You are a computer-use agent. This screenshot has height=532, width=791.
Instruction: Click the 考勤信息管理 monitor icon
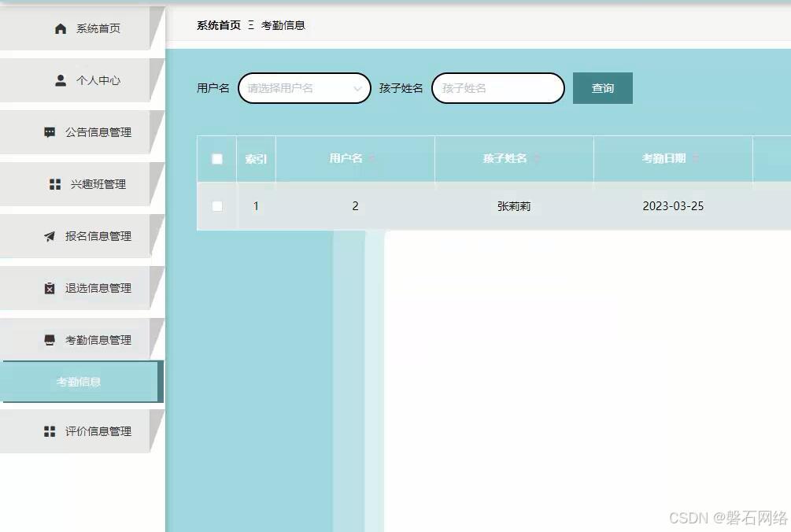(49, 338)
